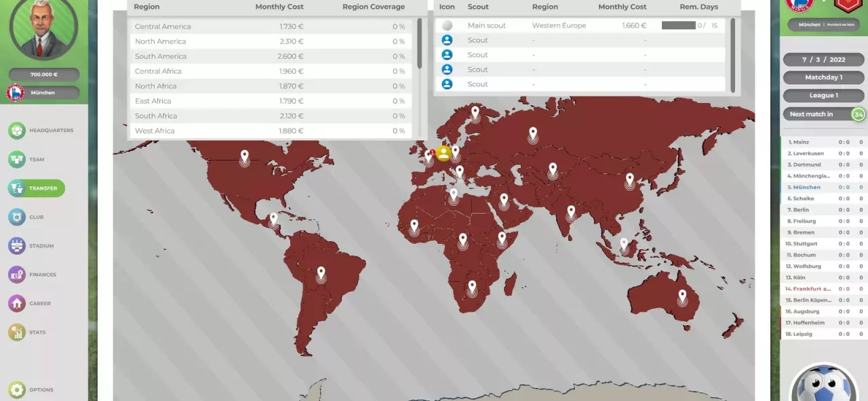
Task: Click the München club button in sidebar
Action: pyautogui.click(x=43, y=93)
